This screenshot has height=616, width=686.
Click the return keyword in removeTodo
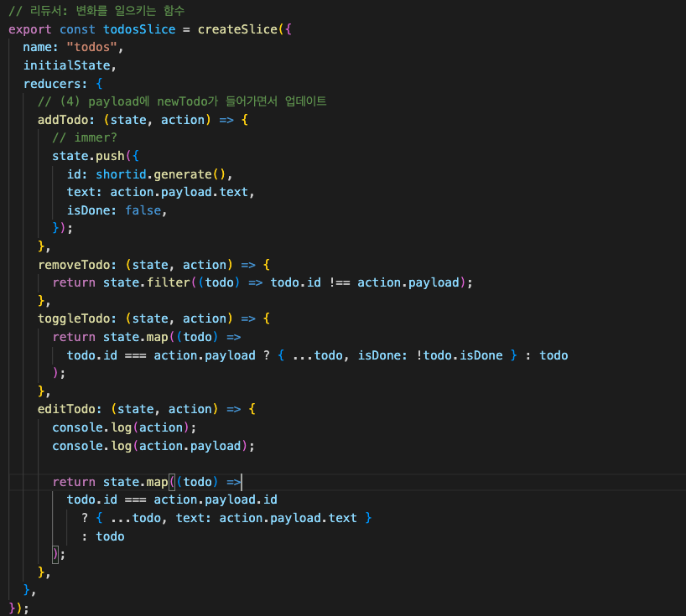(x=74, y=283)
